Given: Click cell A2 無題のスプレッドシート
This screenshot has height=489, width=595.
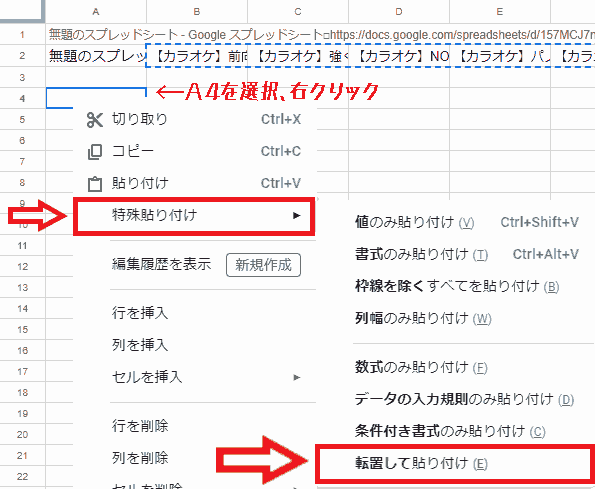Looking at the screenshot, I should (x=96, y=56).
